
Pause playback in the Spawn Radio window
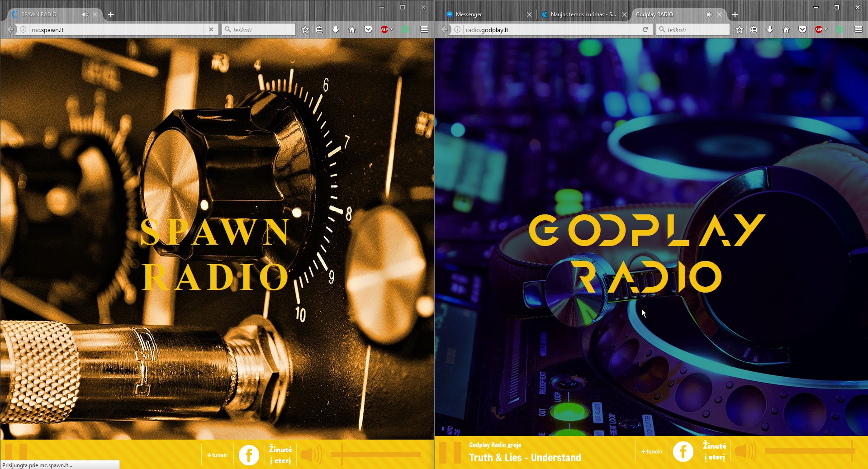point(16,451)
